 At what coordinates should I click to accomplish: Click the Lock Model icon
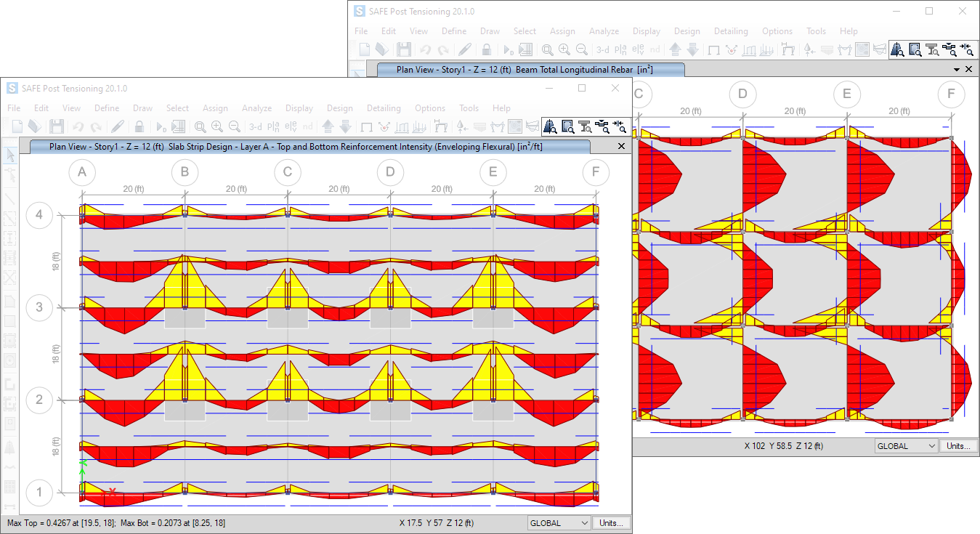point(138,126)
